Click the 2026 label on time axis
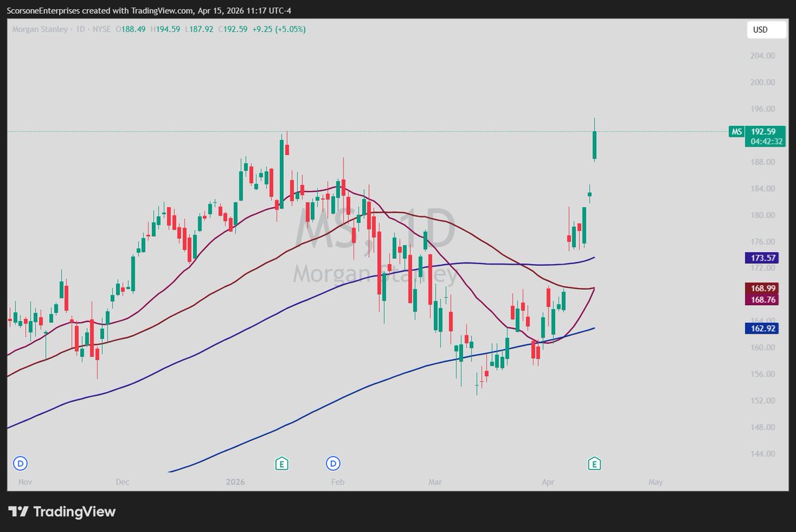 click(236, 482)
